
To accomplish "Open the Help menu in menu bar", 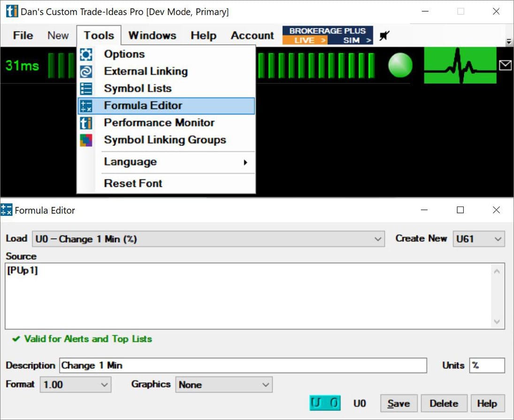I will click(204, 35).
